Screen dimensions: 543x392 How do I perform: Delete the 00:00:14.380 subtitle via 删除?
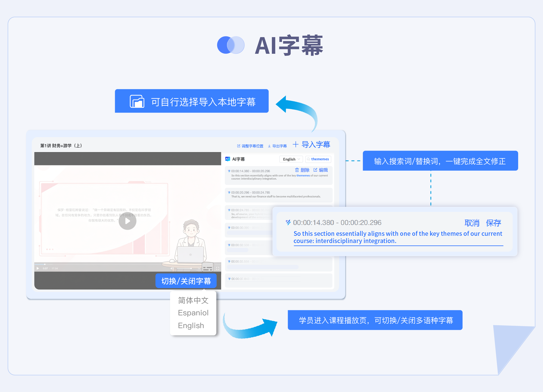(302, 170)
